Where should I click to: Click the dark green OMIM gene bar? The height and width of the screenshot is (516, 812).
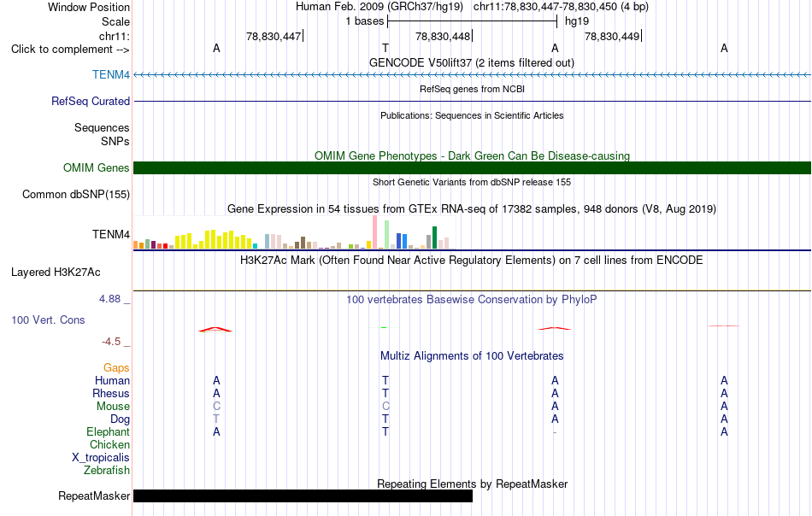472,167
